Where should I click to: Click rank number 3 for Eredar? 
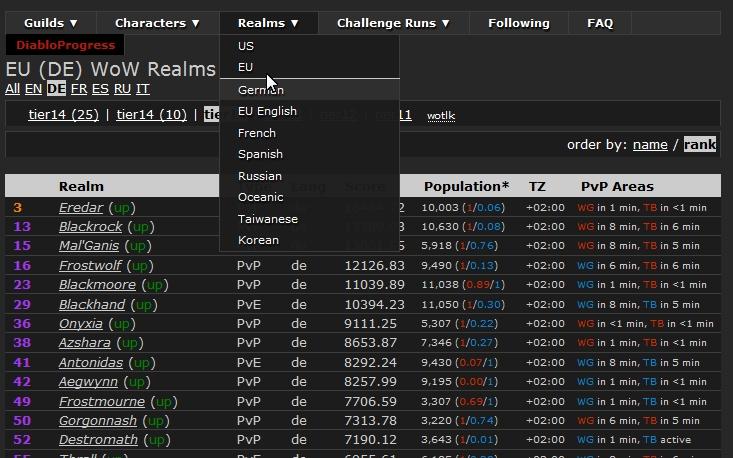[x=17, y=208]
